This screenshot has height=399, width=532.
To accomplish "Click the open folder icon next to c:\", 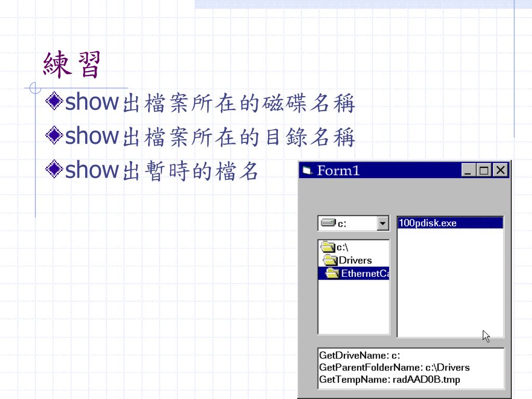I will click(x=328, y=247).
